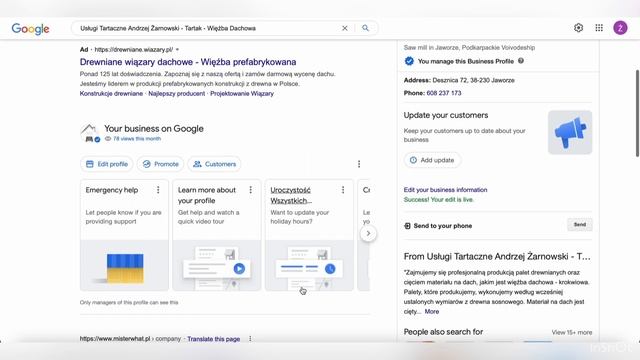Viewport: 640px width, 360px height.
Task: Clear the search box with X
Action: point(344,28)
